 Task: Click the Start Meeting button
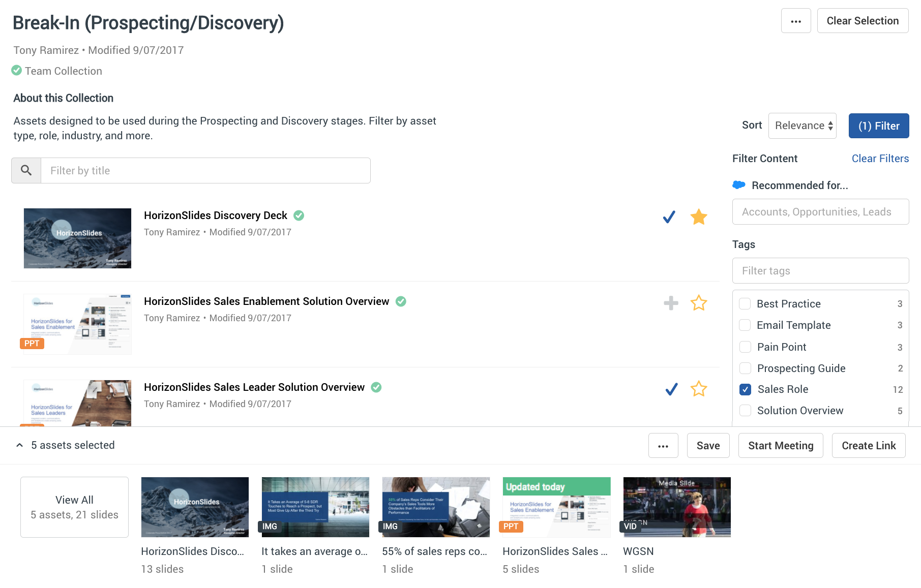781,446
